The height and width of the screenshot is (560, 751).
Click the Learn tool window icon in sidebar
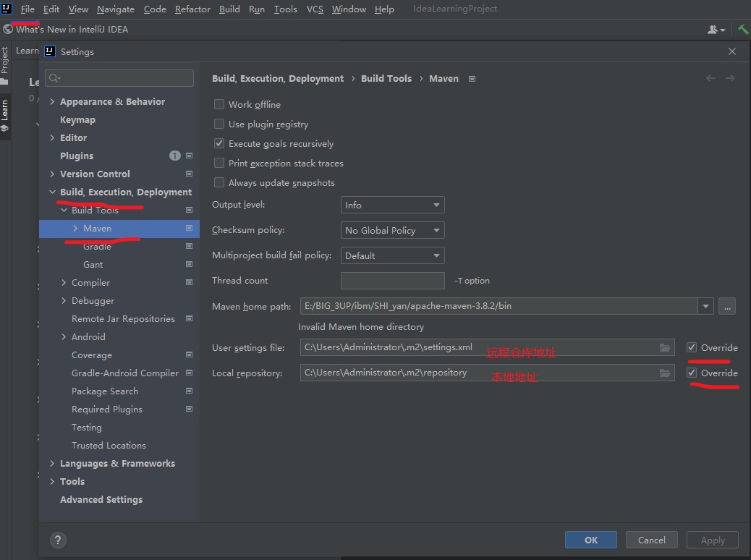pyautogui.click(x=4, y=128)
